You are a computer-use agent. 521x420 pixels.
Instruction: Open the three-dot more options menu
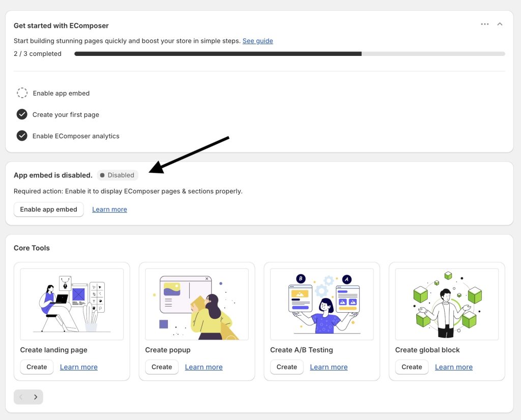484,24
